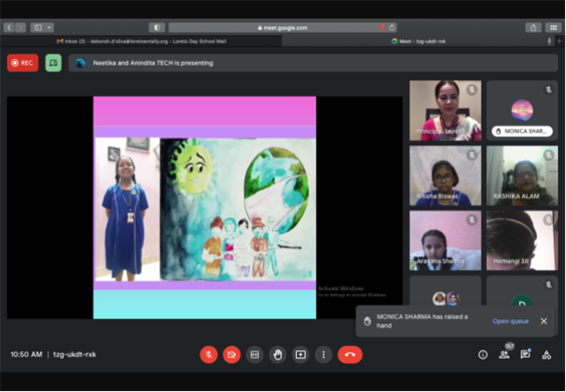Select the Meet tzg-ukdt-rxk browser tab
566x392 pixels.
pyautogui.click(x=418, y=41)
